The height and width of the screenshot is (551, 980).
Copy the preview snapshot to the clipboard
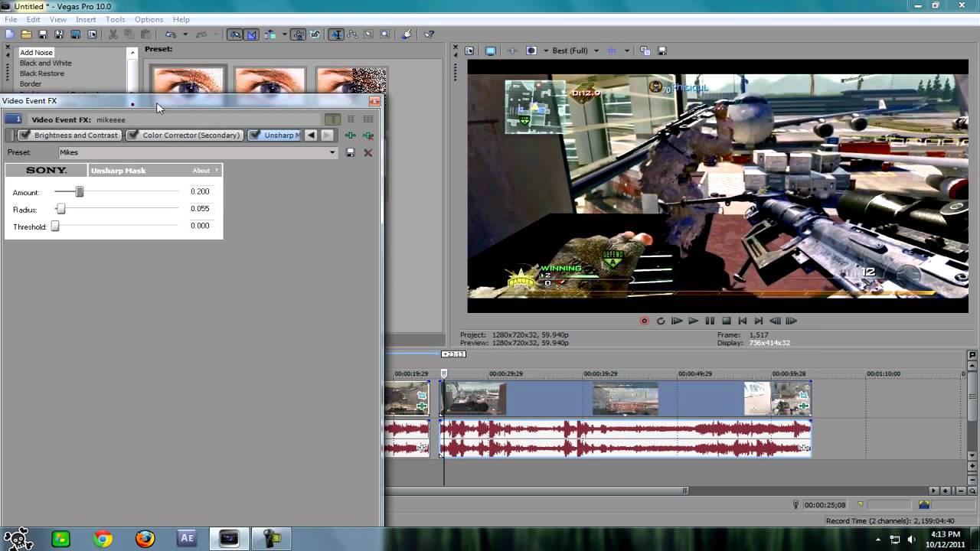[x=645, y=51]
